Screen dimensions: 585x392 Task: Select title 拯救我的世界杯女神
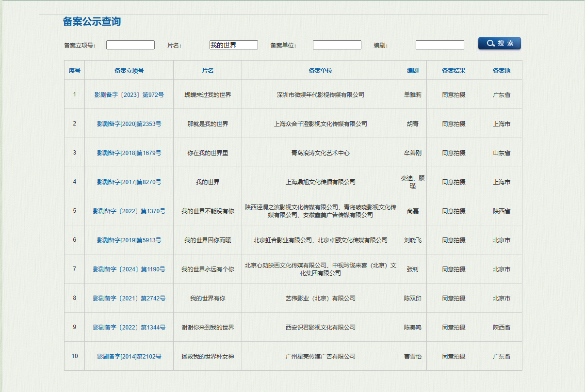pyautogui.click(x=208, y=356)
